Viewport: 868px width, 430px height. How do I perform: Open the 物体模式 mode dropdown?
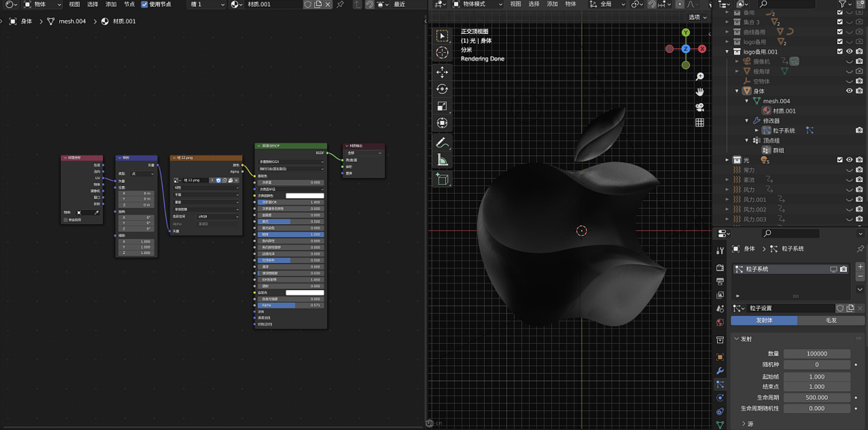477,4
